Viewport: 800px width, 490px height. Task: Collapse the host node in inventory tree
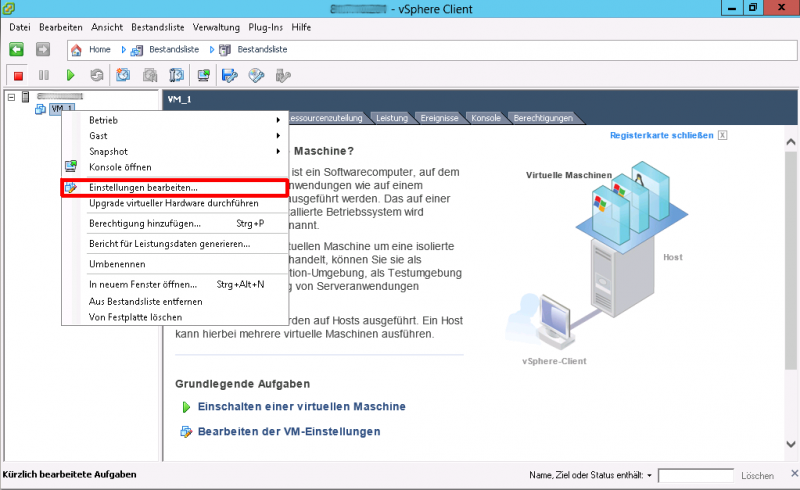[x=11, y=96]
